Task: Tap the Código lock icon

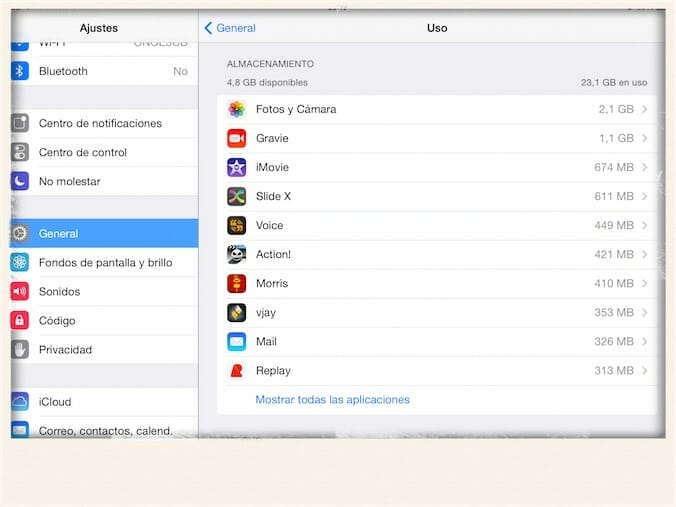Action: (19, 320)
